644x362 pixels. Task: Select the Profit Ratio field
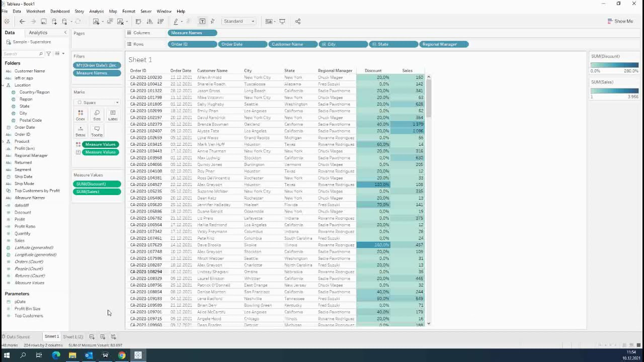[25, 226]
